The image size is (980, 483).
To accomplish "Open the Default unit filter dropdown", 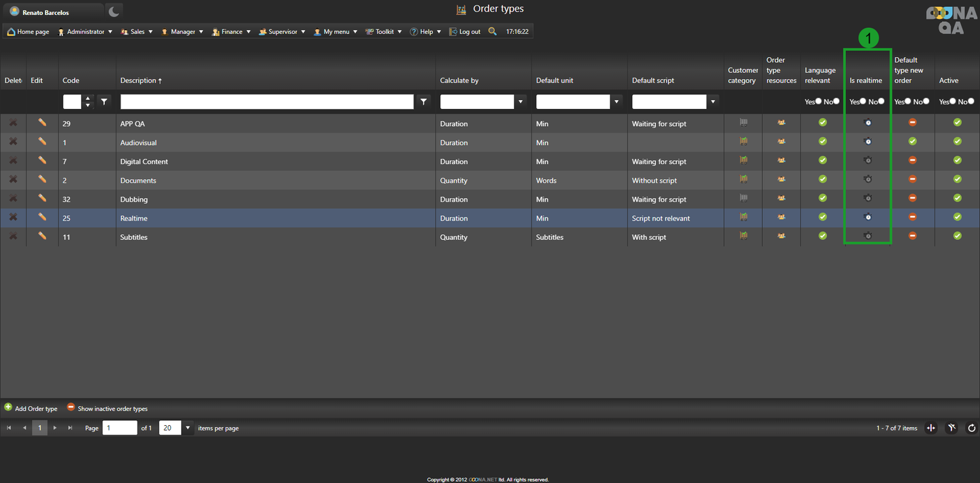I will point(617,102).
